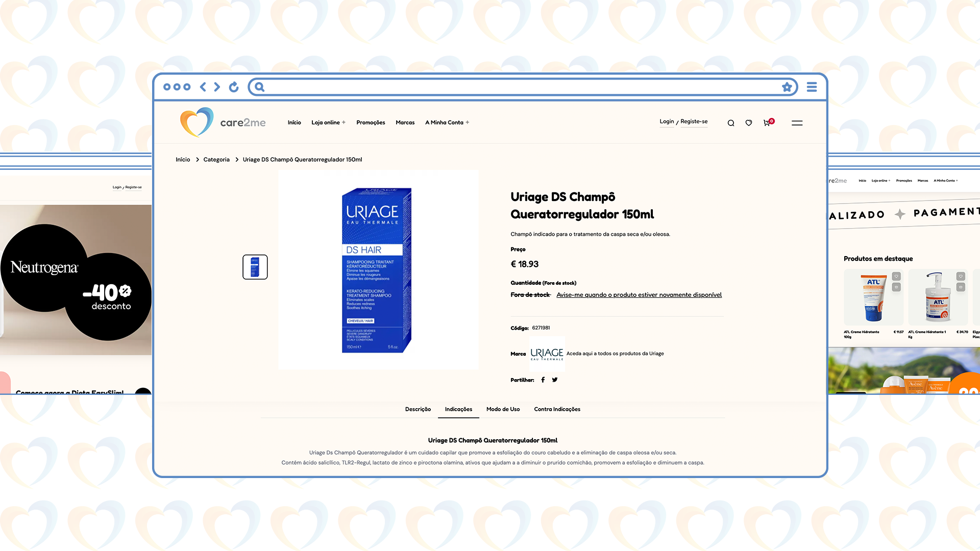Click the product title Uriage DS Champô Queratorregulador

pyautogui.click(x=582, y=206)
